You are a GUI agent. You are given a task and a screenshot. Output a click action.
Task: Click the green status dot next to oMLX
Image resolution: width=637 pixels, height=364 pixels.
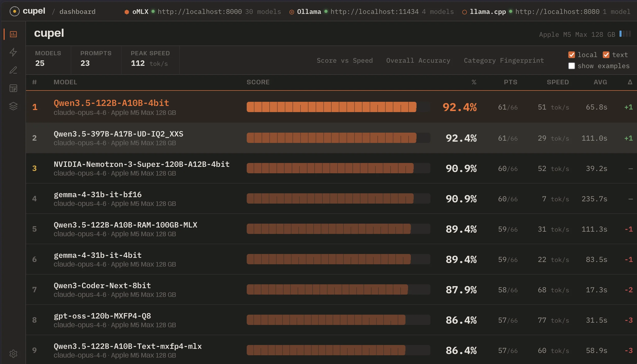coord(153,12)
